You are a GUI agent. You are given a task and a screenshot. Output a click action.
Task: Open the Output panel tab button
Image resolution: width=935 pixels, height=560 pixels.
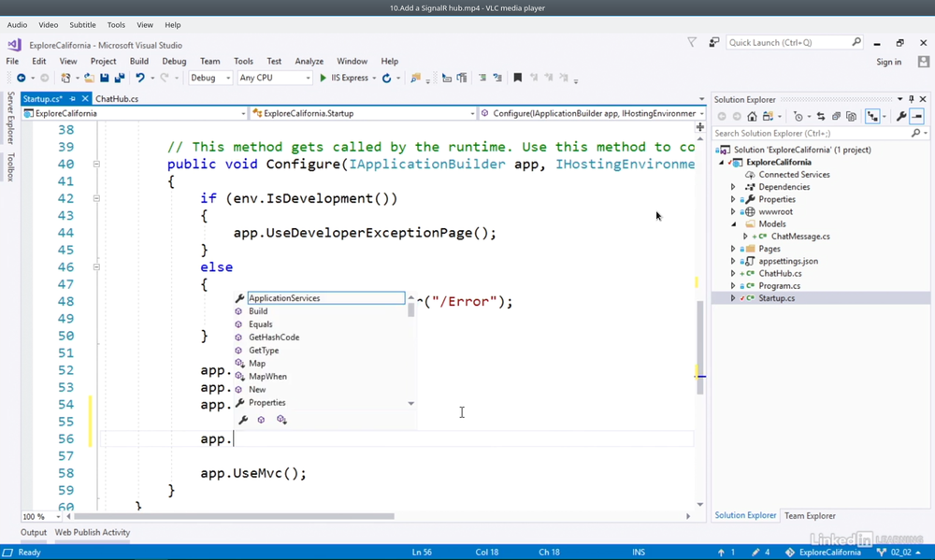point(34,533)
